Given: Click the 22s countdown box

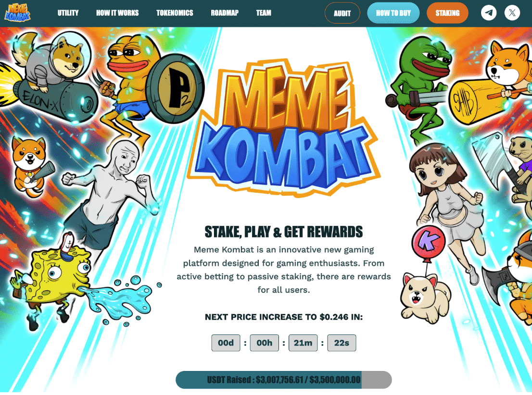Looking at the screenshot, I should pos(342,343).
